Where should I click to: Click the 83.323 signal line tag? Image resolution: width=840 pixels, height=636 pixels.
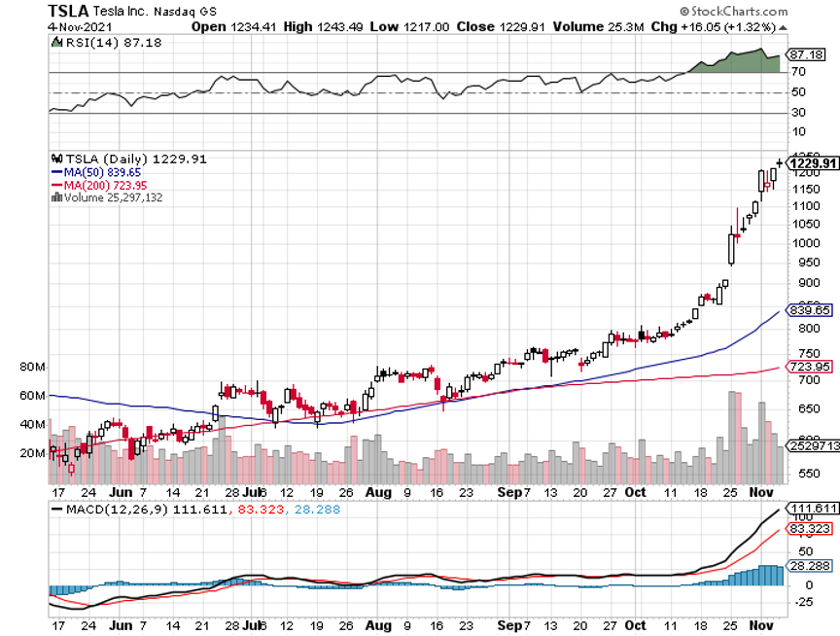tap(809, 529)
